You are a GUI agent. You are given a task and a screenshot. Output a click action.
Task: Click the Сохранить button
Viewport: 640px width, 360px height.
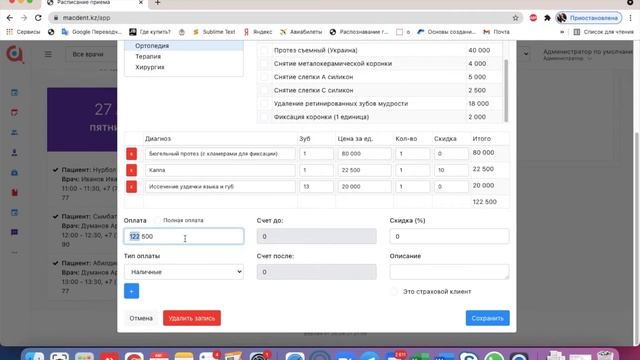(x=487, y=318)
